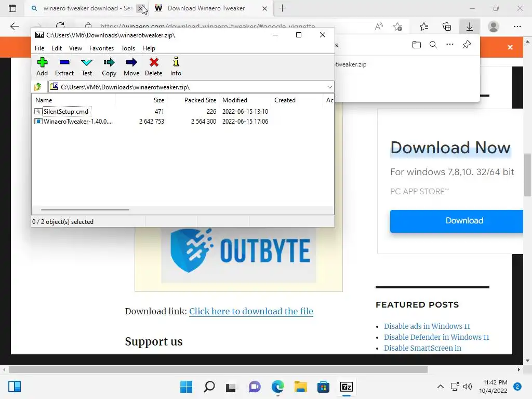Open the View menu in 7-Zip
The height and width of the screenshot is (399, 532).
tap(75, 48)
